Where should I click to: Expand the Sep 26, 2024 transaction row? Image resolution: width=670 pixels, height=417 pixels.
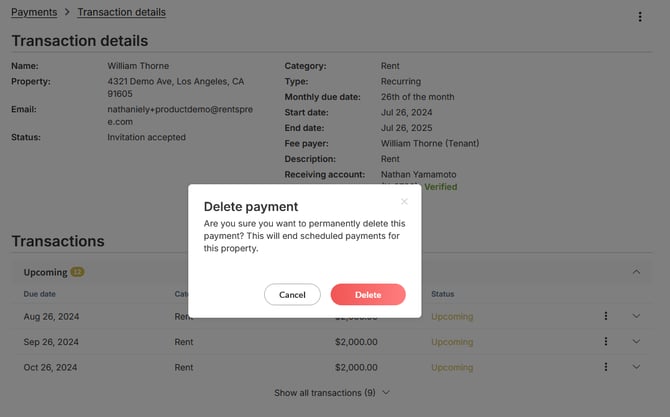pos(636,341)
